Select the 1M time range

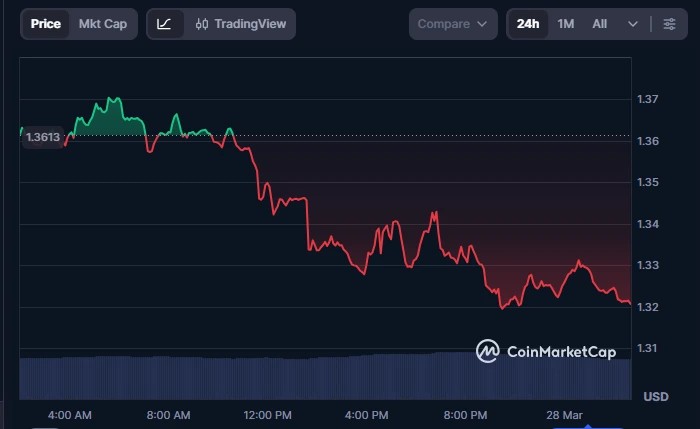pos(566,24)
